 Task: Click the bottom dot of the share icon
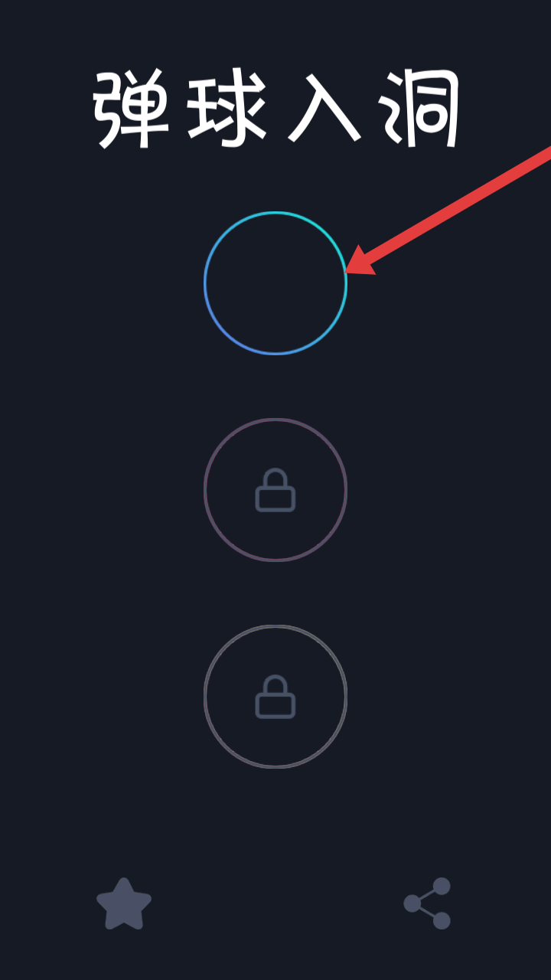(x=442, y=920)
